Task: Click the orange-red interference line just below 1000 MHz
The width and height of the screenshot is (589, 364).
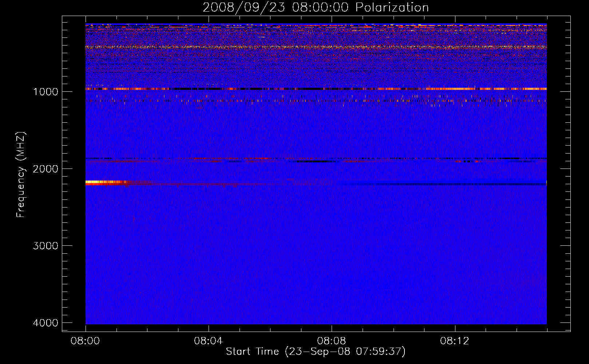Action: 316,89
